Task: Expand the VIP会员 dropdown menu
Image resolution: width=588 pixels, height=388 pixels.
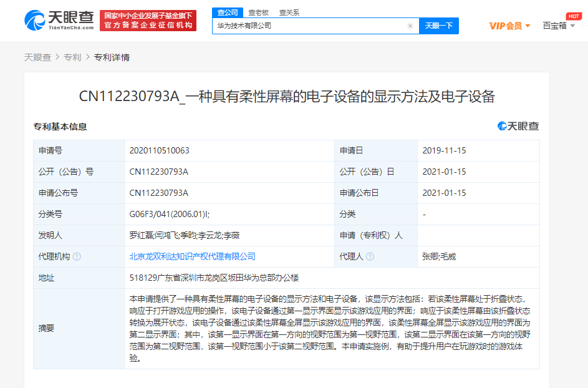Action: pyautogui.click(x=509, y=26)
